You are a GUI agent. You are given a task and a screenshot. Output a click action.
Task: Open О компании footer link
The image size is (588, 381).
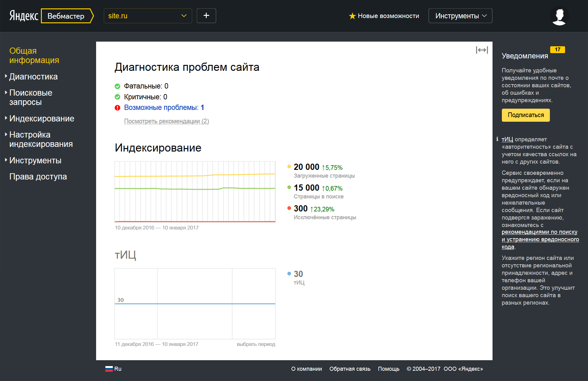(306, 369)
